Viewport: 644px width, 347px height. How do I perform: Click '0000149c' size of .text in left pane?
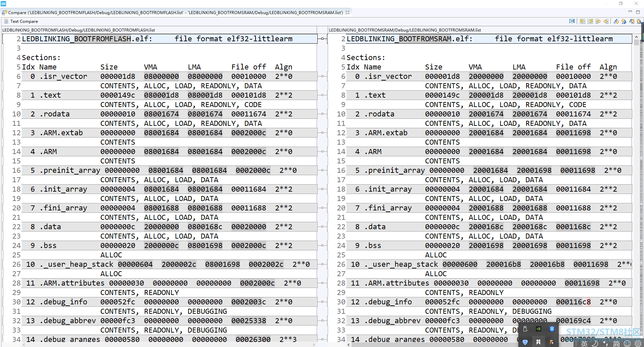(x=118, y=95)
